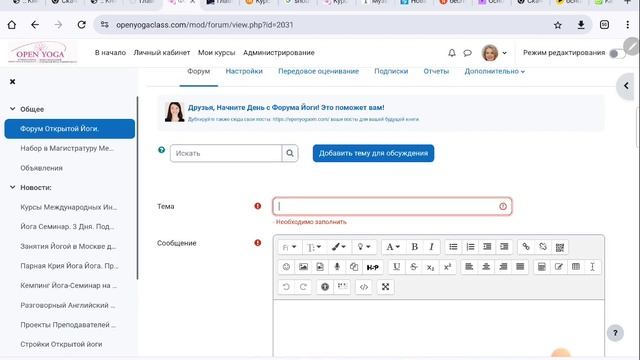Insert a hyperlink in the message
The height and width of the screenshot is (360, 640).
pos(526,247)
